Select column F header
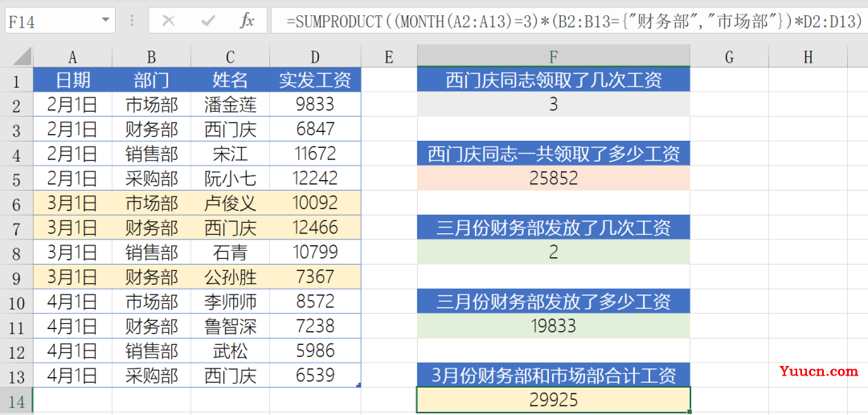Screen dimensions: 868x415 point(554,56)
